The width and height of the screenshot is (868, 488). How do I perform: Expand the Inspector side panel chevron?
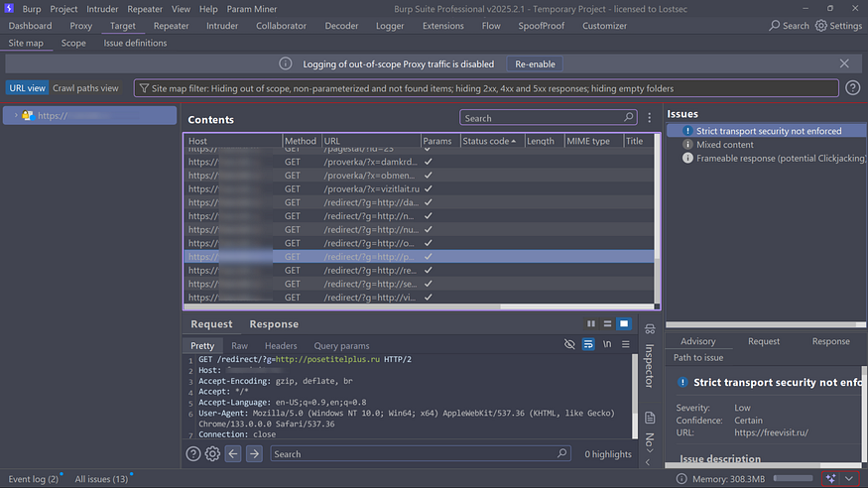pyautogui.click(x=648, y=462)
